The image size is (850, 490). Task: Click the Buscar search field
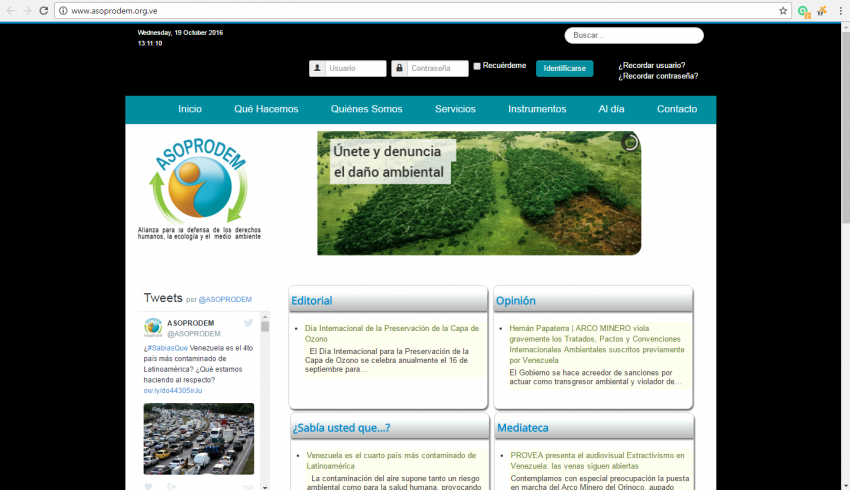coord(634,35)
